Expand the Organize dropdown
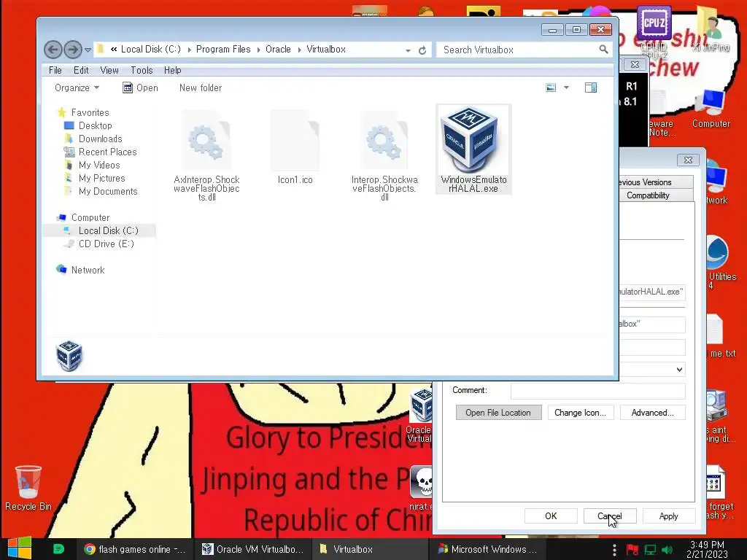The image size is (747, 560). [x=77, y=87]
